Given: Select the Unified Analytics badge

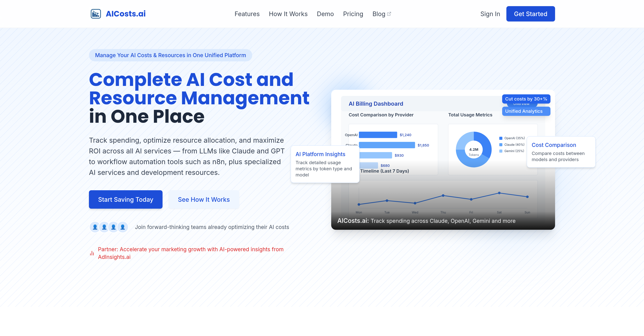Looking at the screenshot, I should pos(526,111).
